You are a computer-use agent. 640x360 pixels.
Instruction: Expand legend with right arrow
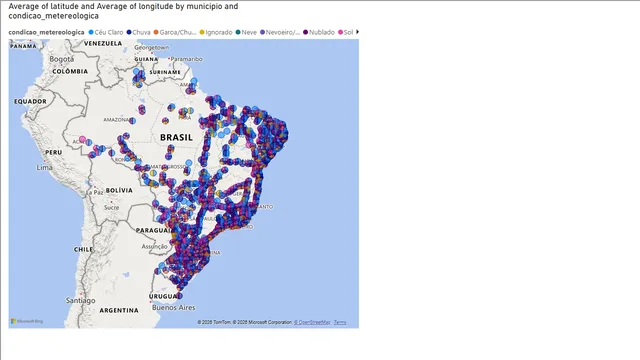point(358,32)
